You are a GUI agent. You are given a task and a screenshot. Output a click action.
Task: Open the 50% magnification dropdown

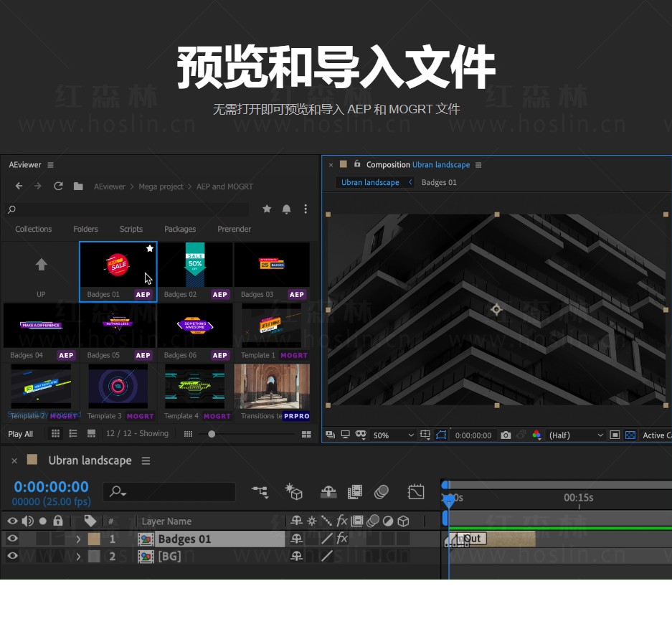(393, 435)
